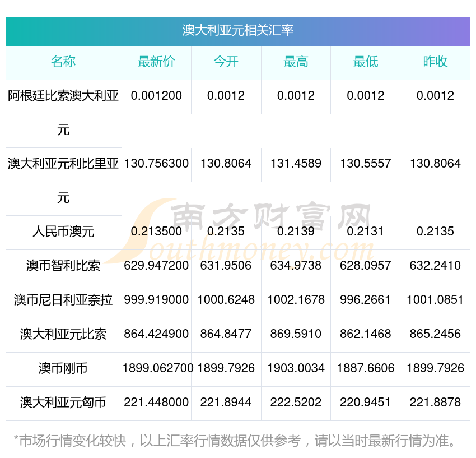Image resolution: width=476 pixels, height=458 pixels.
Task: Select the 澳币尼日利亚奈拉 row name
Action: (x=63, y=300)
